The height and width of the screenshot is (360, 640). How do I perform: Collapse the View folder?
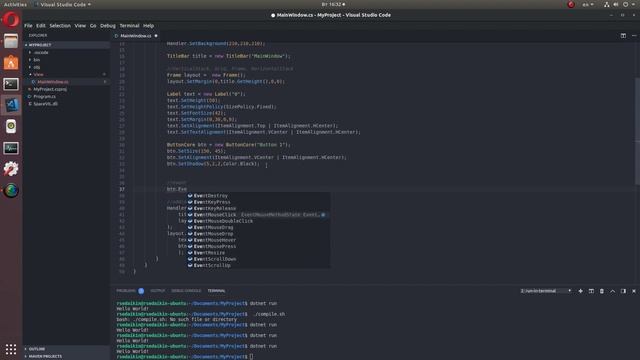tap(38, 75)
